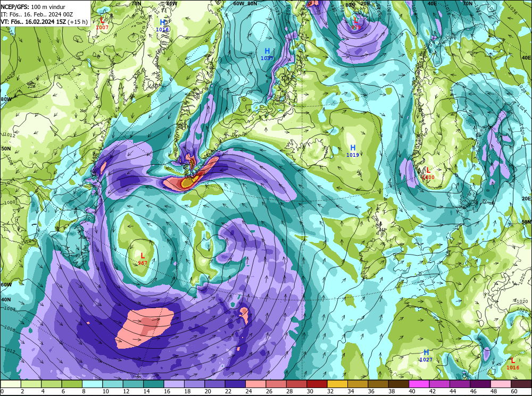This screenshot has height=396, width=532.
Task: Click the H 1019 high pressure marker
Action: (x=353, y=151)
